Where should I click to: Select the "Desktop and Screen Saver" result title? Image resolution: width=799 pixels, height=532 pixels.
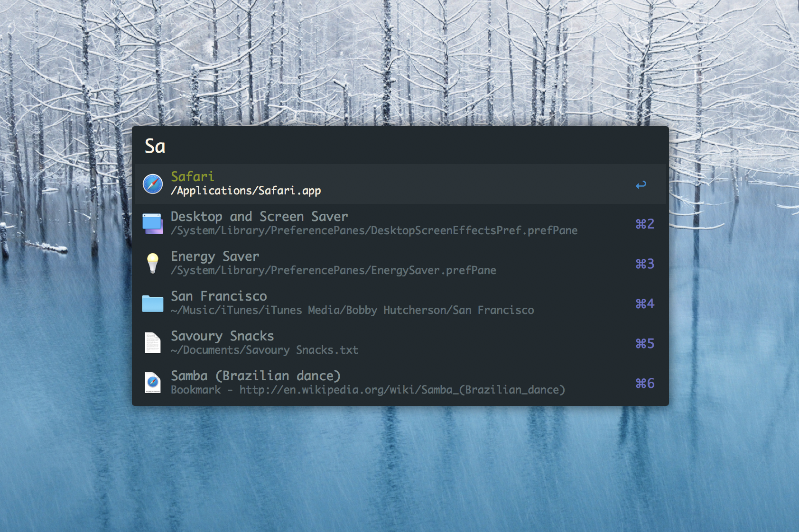tap(259, 217)
